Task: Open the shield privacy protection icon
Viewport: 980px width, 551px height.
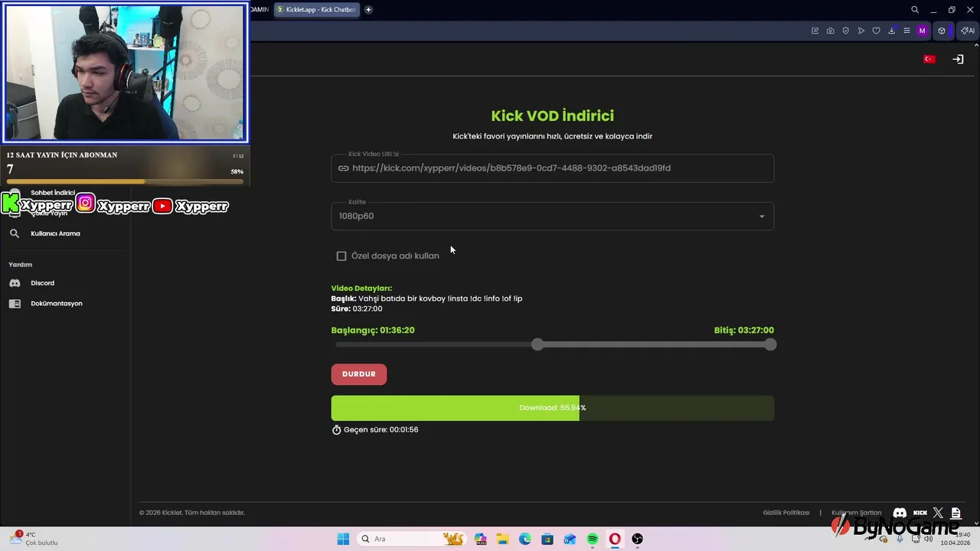Action: pyautogui.click(x=846, y=31)
